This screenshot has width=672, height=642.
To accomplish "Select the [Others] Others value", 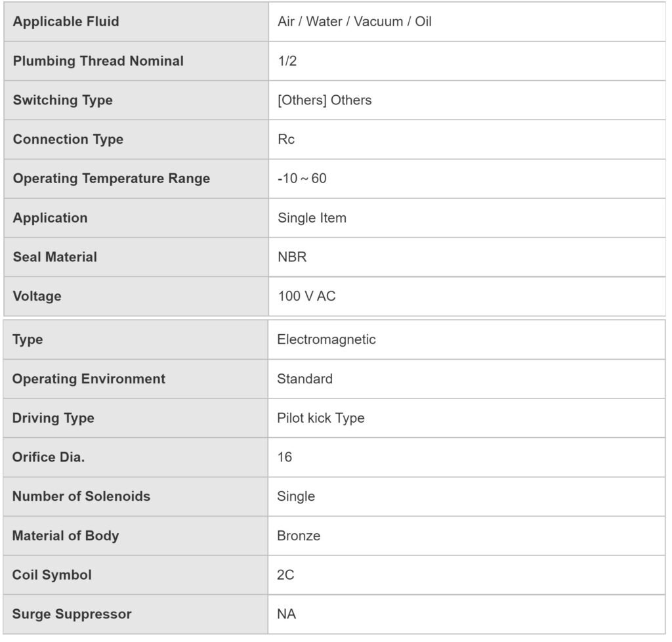I will (324, 100).
